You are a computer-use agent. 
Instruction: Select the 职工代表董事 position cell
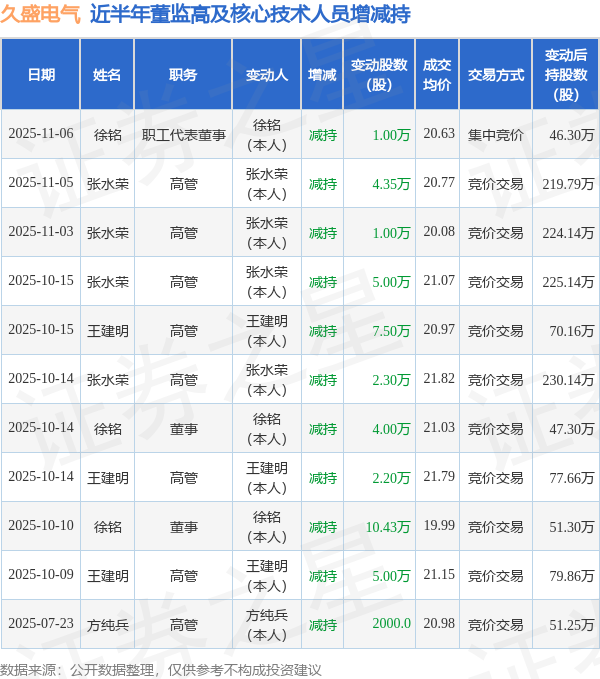184,135
